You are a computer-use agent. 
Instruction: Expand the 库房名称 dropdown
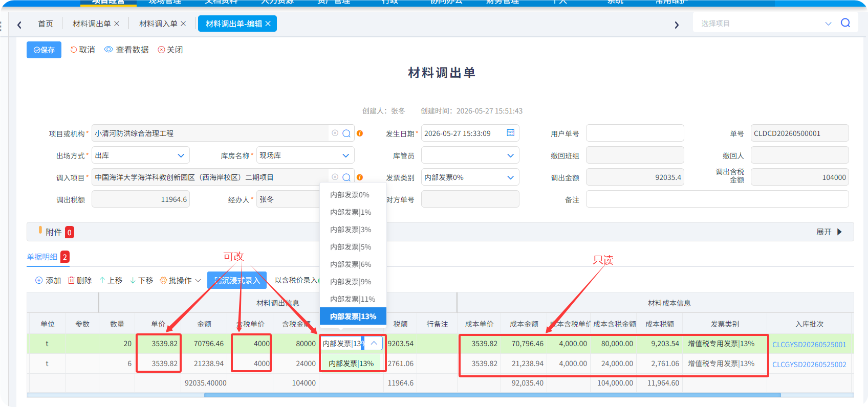point(345,155)
